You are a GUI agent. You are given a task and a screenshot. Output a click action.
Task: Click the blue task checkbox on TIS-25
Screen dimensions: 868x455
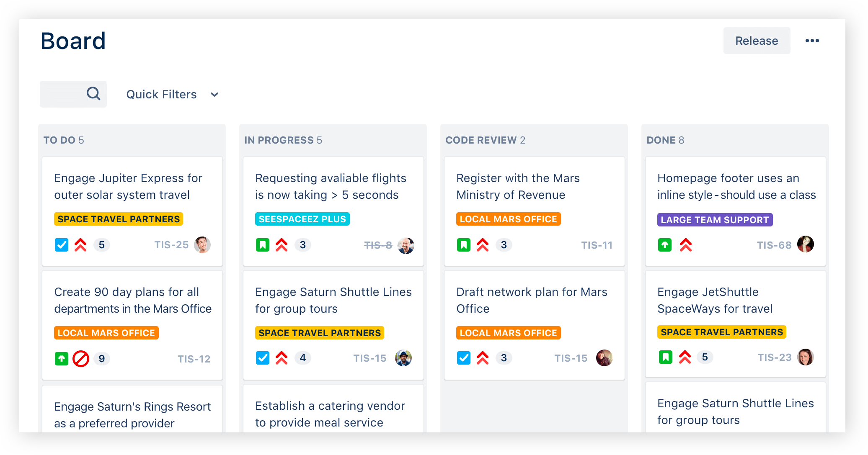[x=62, y=245]
